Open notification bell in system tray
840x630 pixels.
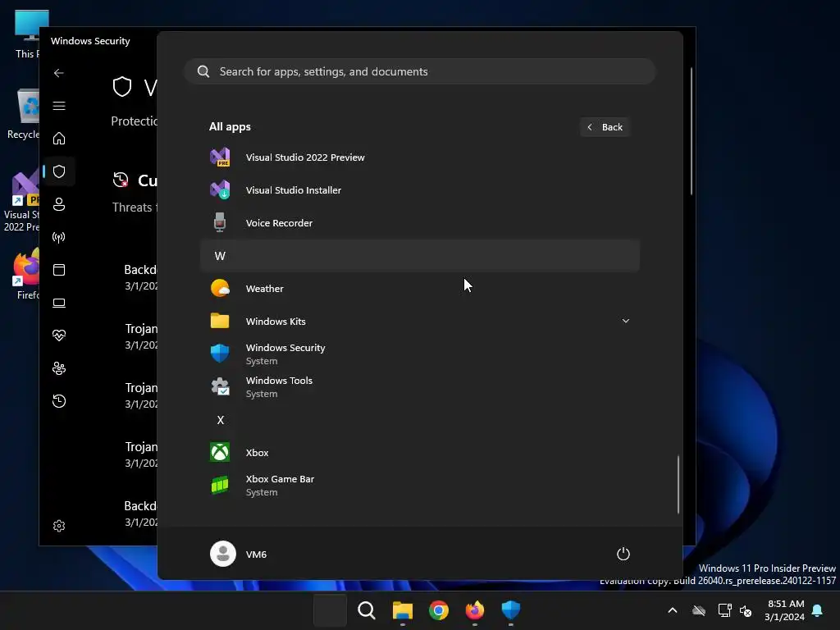817,610
